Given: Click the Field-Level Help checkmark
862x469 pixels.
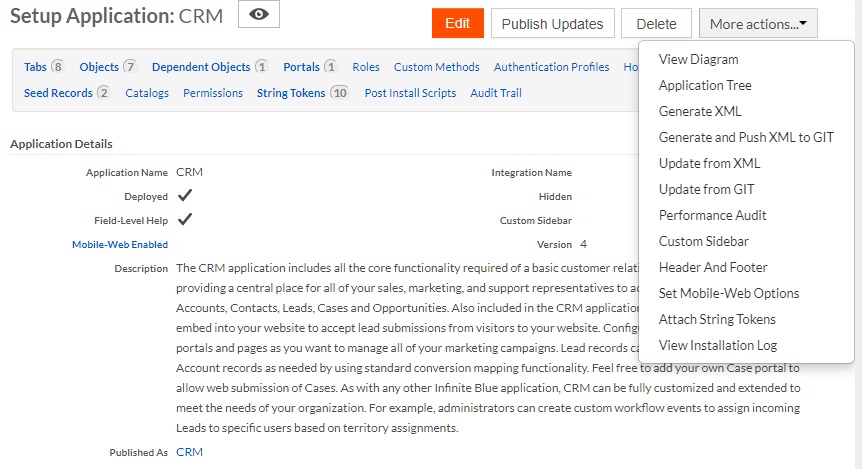Looking at the screenshot, I should [x=185, y=219].
